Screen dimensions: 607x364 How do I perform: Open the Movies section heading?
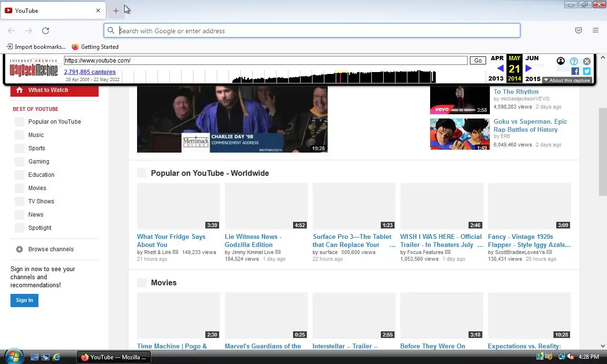point(164,282)
